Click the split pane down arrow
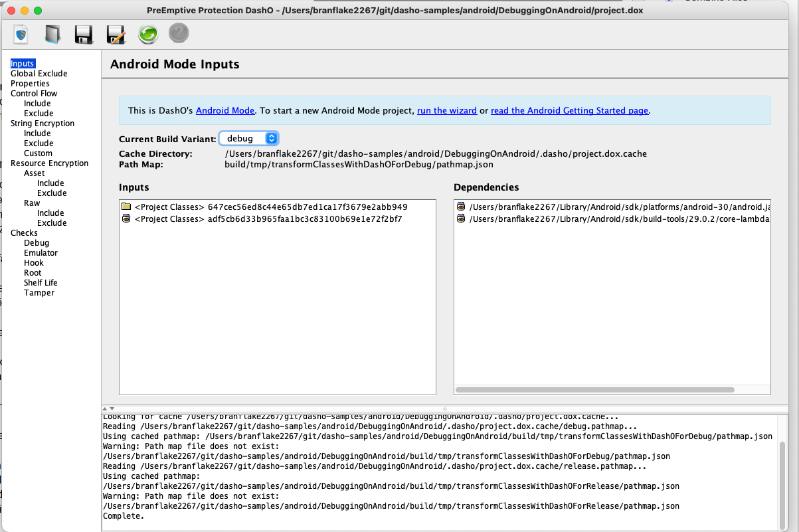Viewport: 799px width, 532px height. click(x=112, y=408)
